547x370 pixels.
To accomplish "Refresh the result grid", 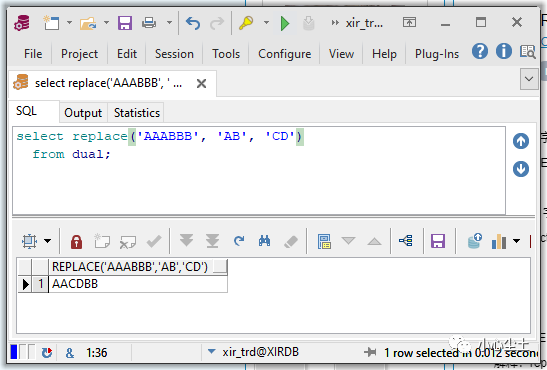I will pyautogui.click(x=239, y=241).
